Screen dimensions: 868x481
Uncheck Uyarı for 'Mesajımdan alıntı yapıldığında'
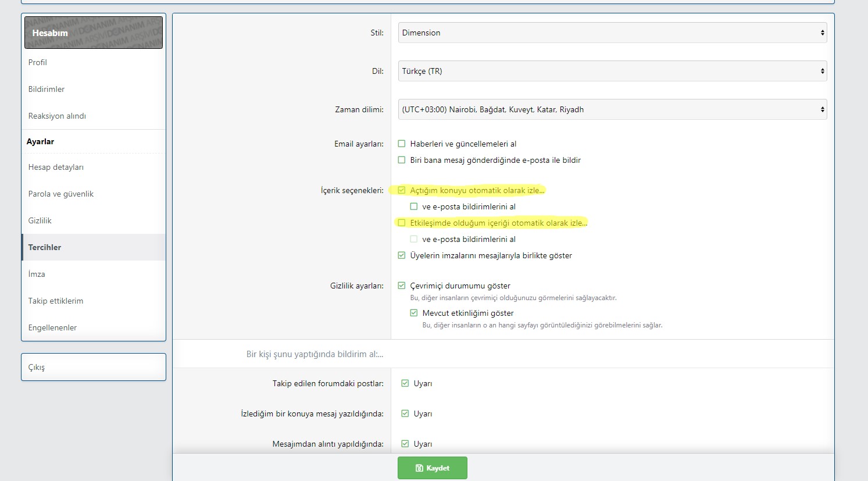click(x=405, y=444)
